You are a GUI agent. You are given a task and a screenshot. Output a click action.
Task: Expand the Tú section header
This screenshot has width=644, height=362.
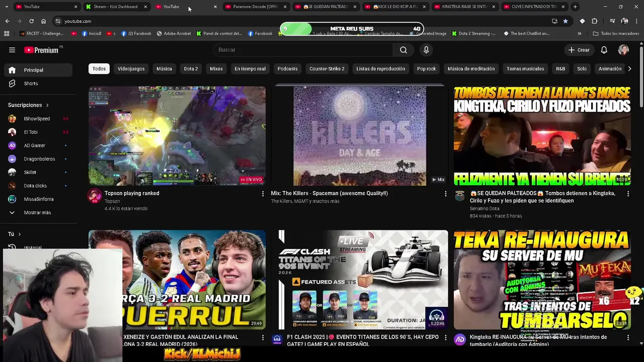pos(14,234)
